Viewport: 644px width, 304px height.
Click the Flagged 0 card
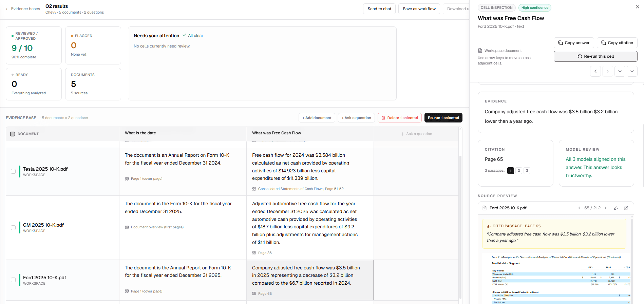(93, 45)
